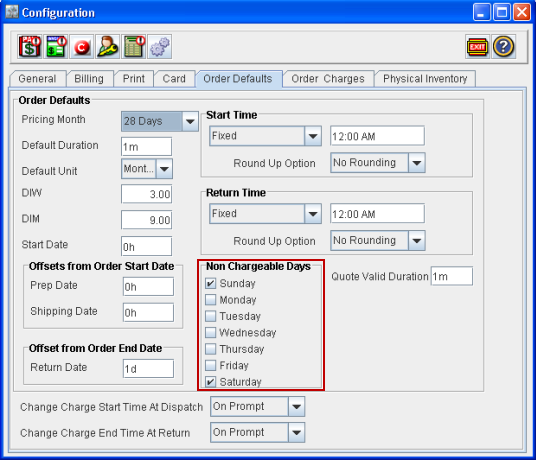
Task: Click the red C circle icon
Action: [82, 46]
